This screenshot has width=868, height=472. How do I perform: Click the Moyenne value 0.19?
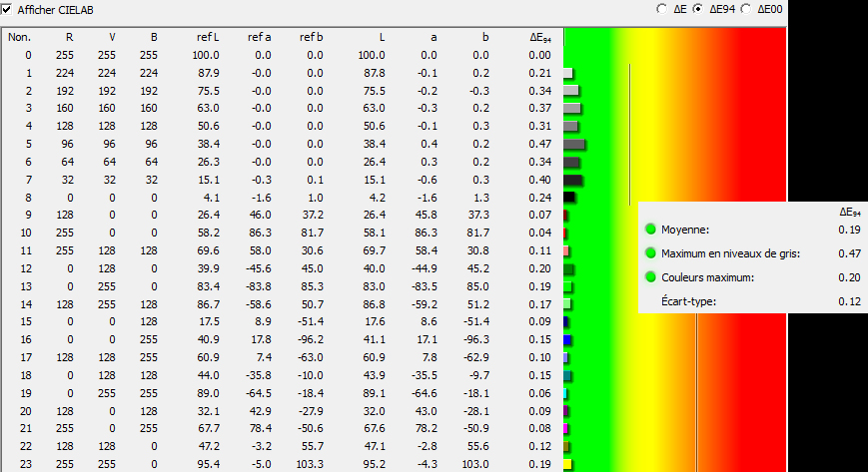(849, 230)
